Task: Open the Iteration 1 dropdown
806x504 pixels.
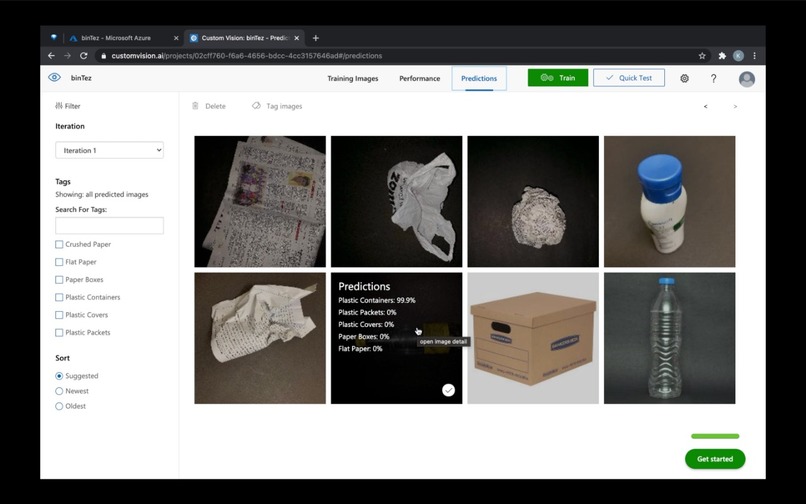Action: [109, 150]
